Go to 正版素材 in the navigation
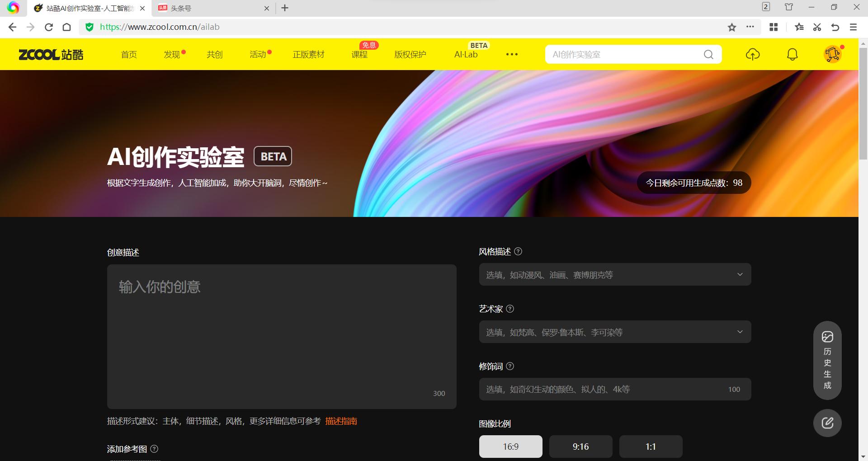Screen dimensions: 868x461 coord(309,54)
